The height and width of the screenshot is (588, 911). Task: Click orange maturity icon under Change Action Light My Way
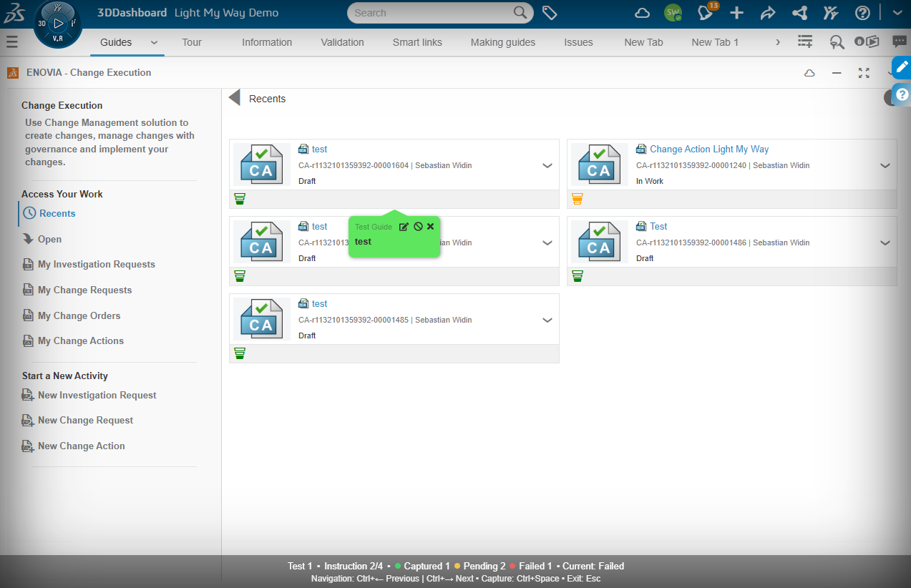click(578, 199)
